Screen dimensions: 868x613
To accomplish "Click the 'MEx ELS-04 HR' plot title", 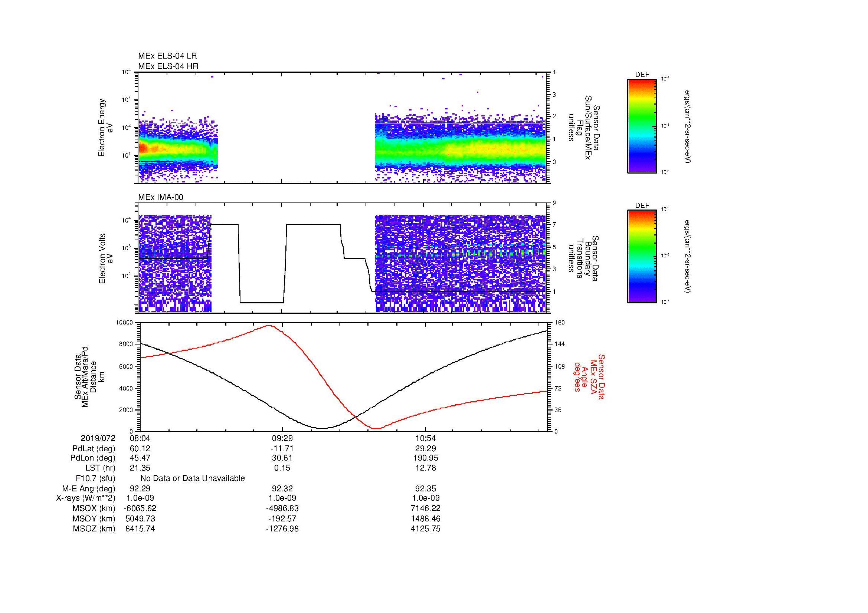I will point(168,66).
